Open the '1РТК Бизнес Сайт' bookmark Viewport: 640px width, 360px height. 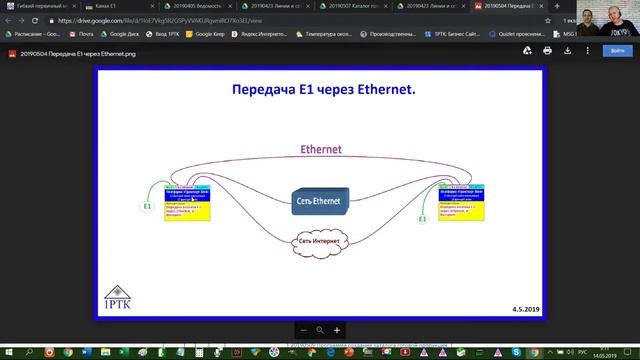tap(453, 34)
